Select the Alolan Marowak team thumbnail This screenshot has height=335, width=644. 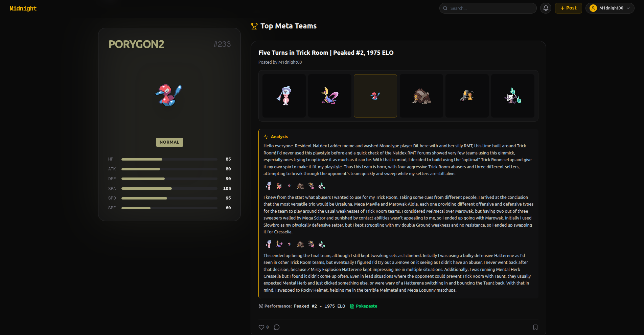(513, 96)
